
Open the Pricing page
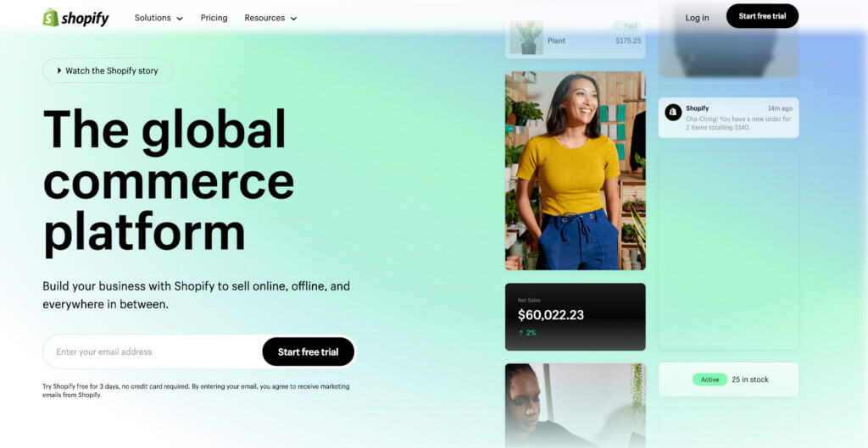coord(214,18)
